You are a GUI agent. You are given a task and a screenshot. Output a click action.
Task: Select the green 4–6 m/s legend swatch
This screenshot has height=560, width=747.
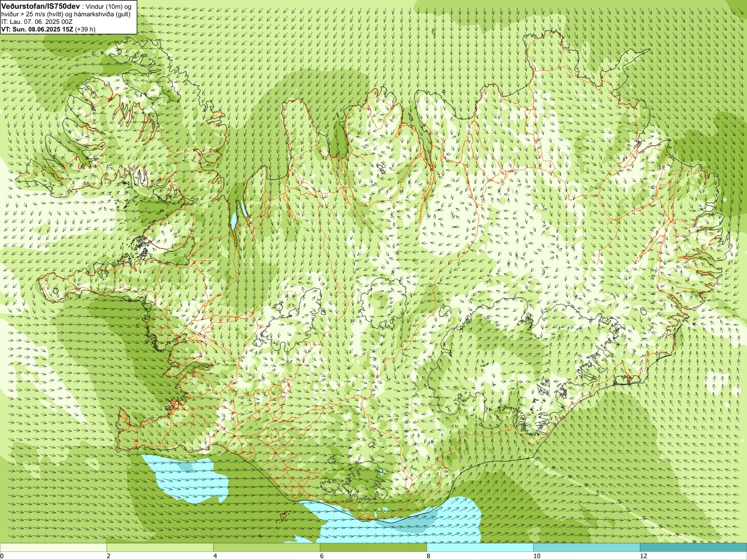[267, 548]
